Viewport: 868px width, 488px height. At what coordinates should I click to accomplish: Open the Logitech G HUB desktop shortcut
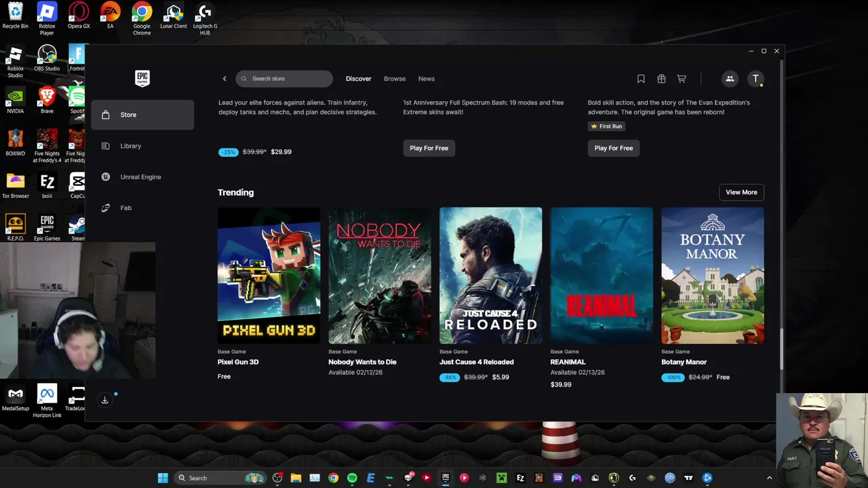205,19
